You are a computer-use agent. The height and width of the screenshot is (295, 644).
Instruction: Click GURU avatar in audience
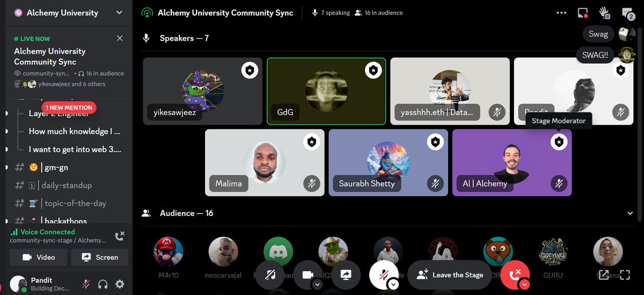(553, 252)
